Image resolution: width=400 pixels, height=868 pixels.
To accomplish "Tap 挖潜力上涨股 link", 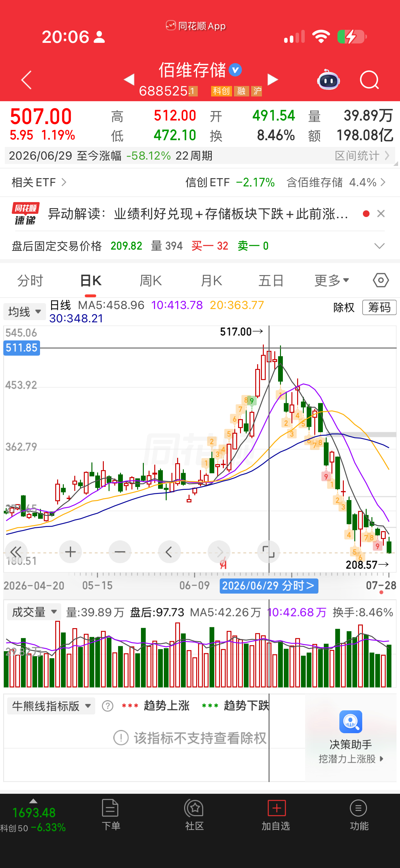I will click(351, 759).
